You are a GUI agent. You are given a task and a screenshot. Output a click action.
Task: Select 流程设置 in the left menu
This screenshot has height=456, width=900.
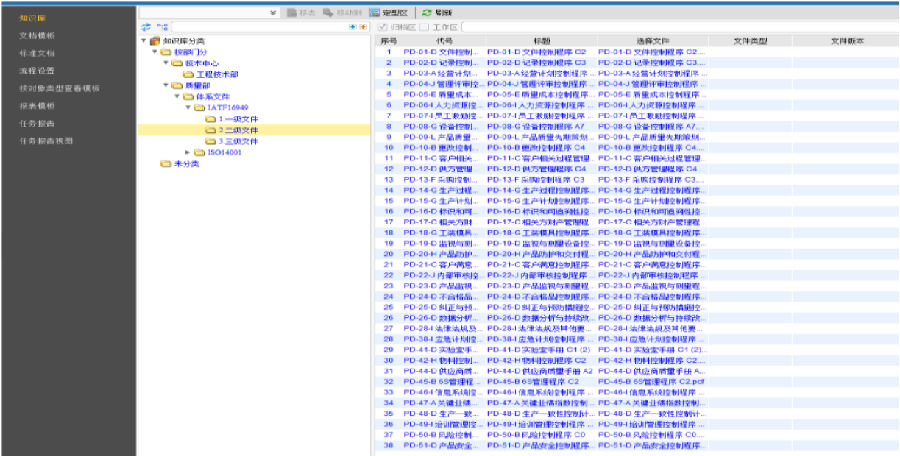38,70
